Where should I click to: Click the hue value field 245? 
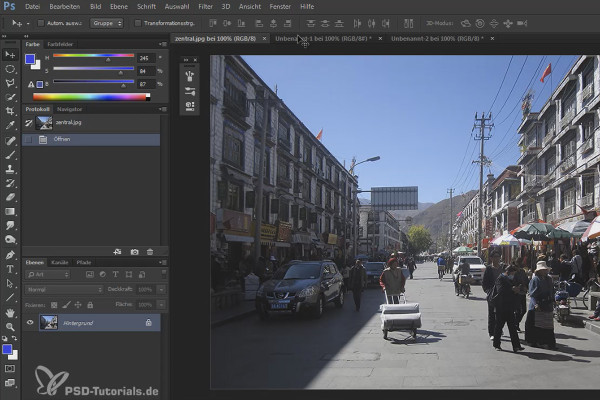click(146, 58)
